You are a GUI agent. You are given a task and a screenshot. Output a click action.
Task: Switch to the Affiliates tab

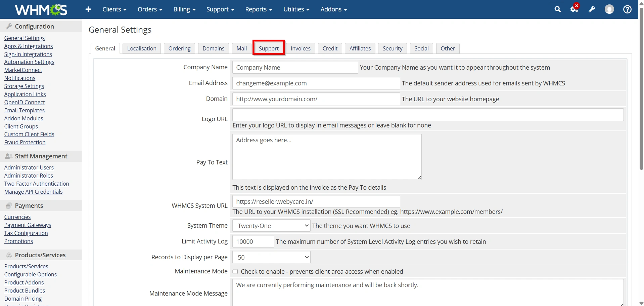(360, 48)
